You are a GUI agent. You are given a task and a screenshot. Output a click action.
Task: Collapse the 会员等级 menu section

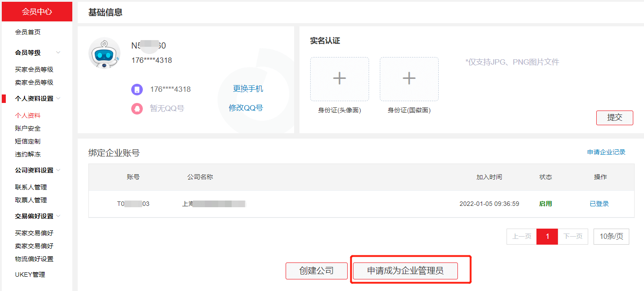[58, 53]
